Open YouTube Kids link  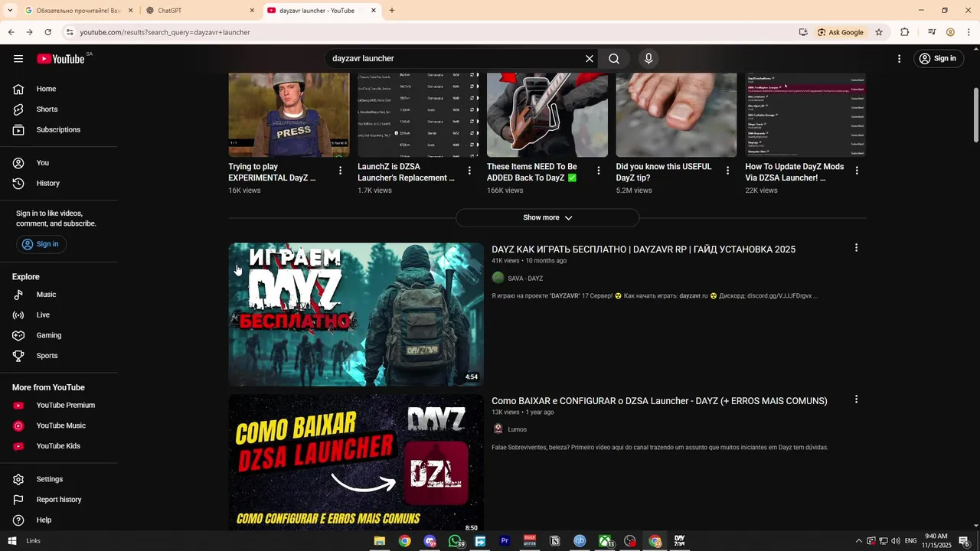click(59, 446)
